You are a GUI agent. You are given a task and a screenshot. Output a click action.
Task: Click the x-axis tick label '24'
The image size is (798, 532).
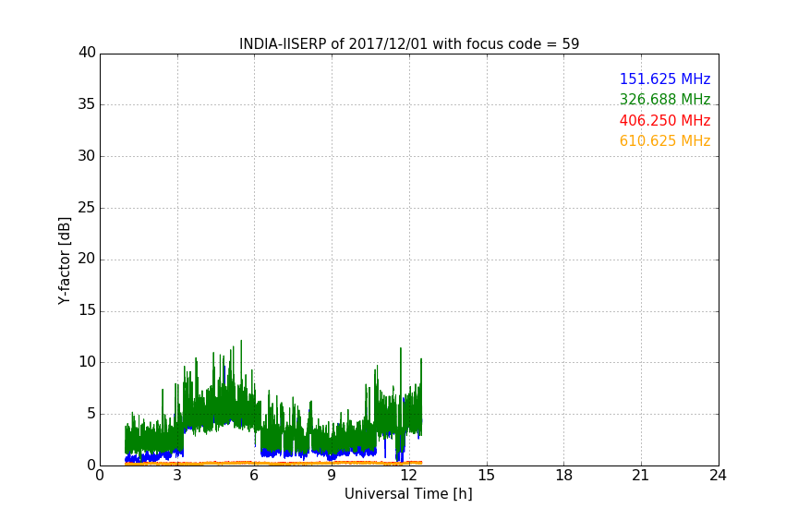pos(718,476)
